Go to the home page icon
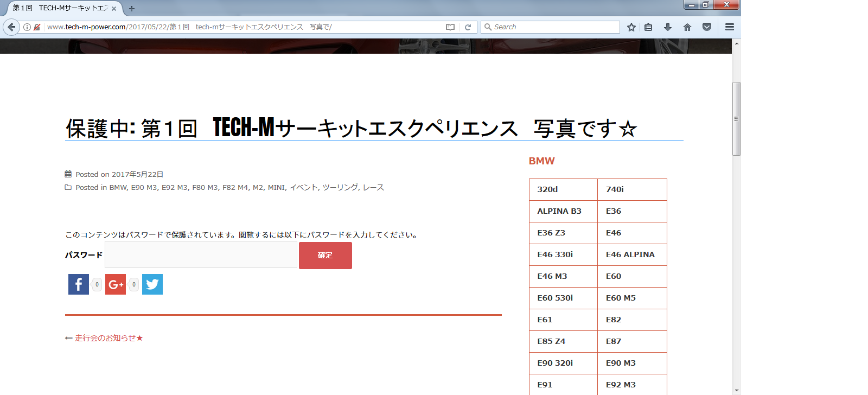The width and height of the screenshot is (868, 395). pyautogui.click(x=687, y=27)
